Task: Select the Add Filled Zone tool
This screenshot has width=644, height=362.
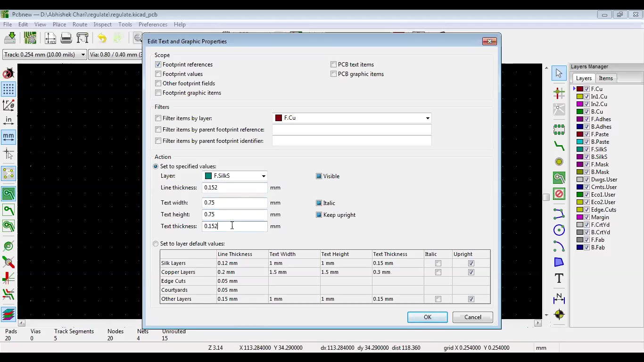Action: tap(559, 178)
